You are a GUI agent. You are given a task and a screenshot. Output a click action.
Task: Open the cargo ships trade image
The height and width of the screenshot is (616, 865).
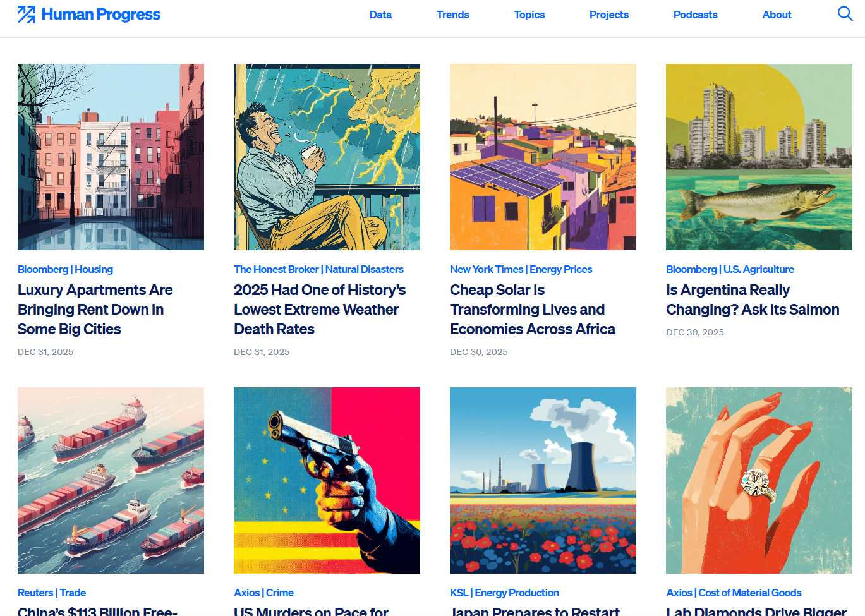pos(111,480)
